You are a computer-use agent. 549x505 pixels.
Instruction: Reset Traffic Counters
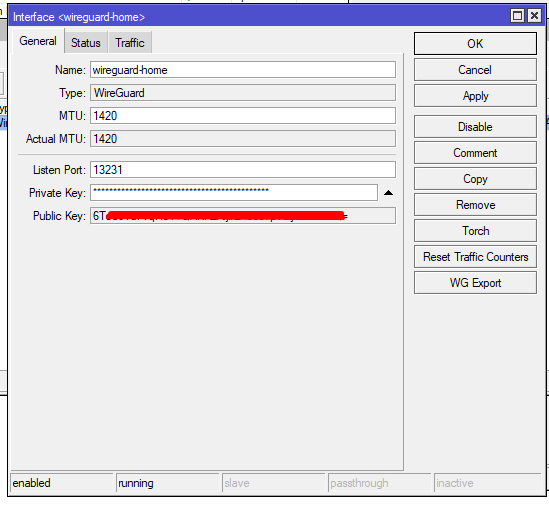tap(475, 257)
